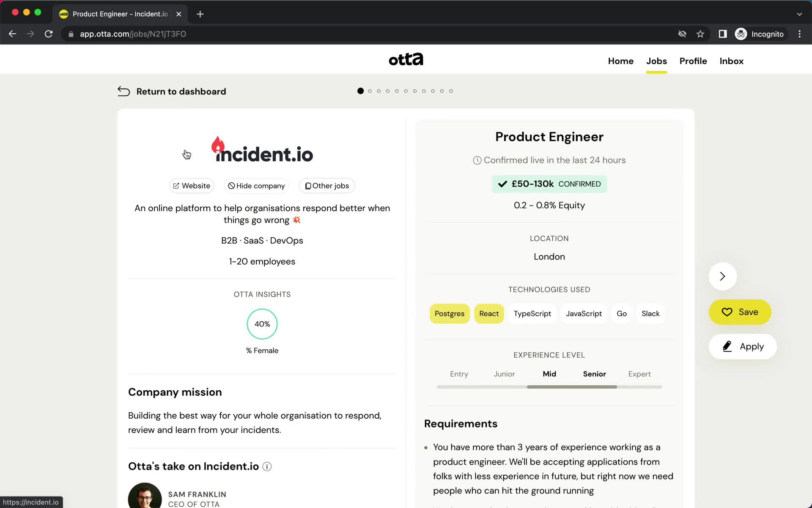Open the Jobs tab in navigation

(x=656, y=61)
